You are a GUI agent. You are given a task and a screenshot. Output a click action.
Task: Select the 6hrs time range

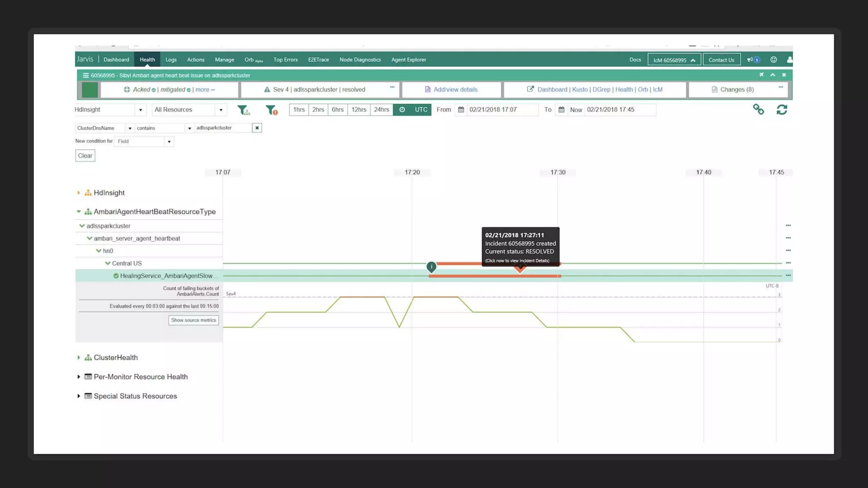(x=337, y=110)
